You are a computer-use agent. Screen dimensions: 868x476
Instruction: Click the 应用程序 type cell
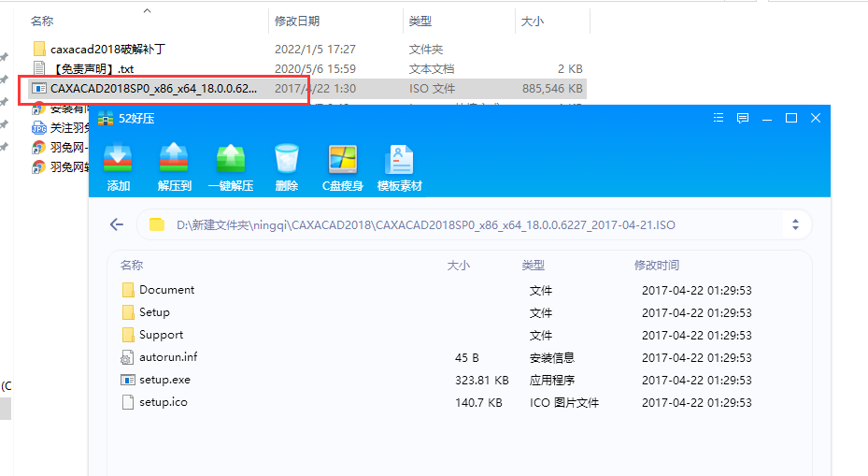coord(552,380)
